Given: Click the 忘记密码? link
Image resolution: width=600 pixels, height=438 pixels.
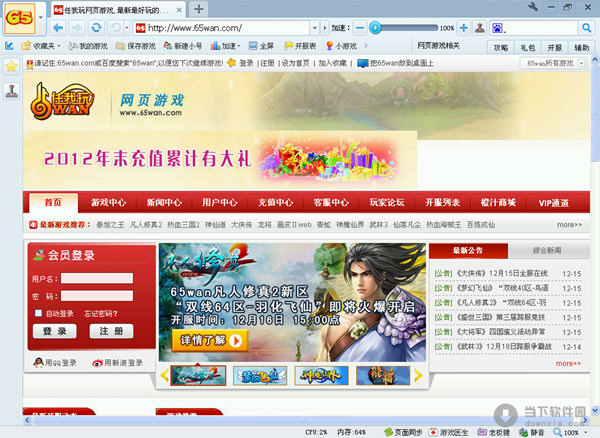Looking at the screenshot, I should tap(101, 314).
